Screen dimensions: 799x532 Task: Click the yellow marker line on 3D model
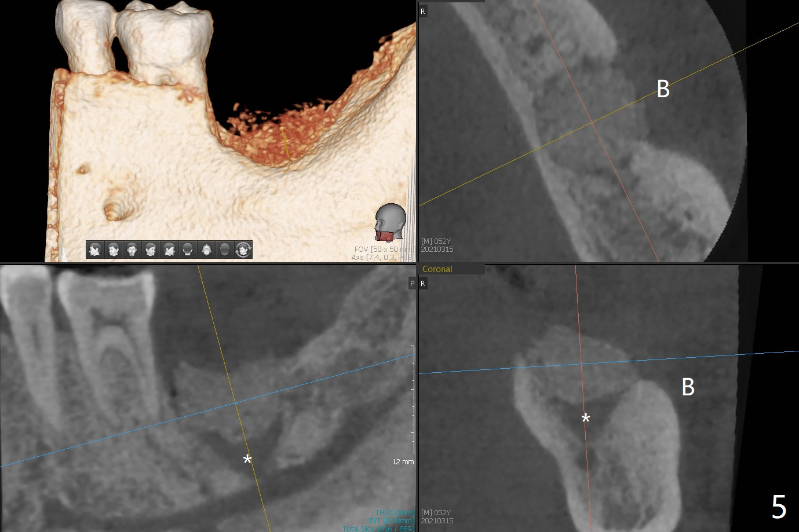[284, 142]
